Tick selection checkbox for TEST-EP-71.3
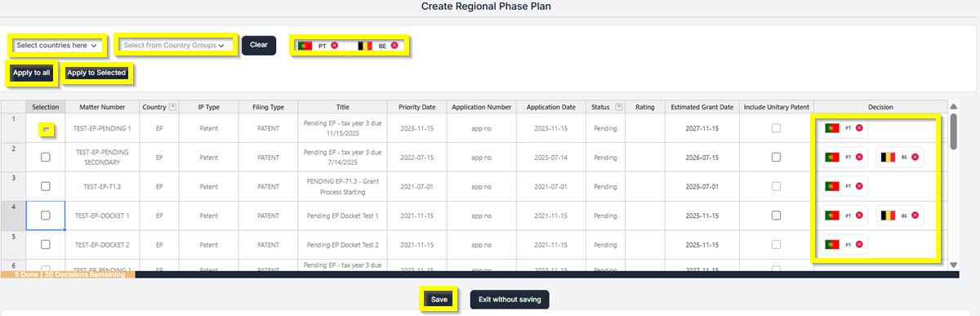 (46, 187)
